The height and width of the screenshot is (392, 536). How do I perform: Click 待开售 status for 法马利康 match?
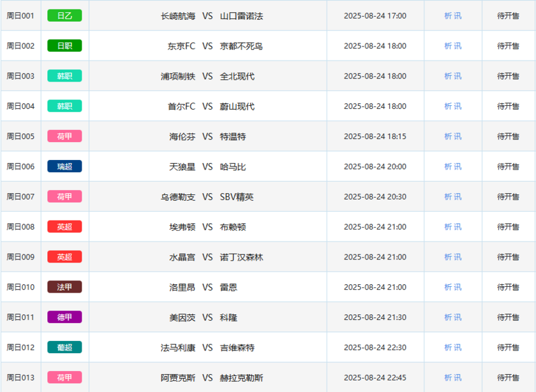pos(508,347)
